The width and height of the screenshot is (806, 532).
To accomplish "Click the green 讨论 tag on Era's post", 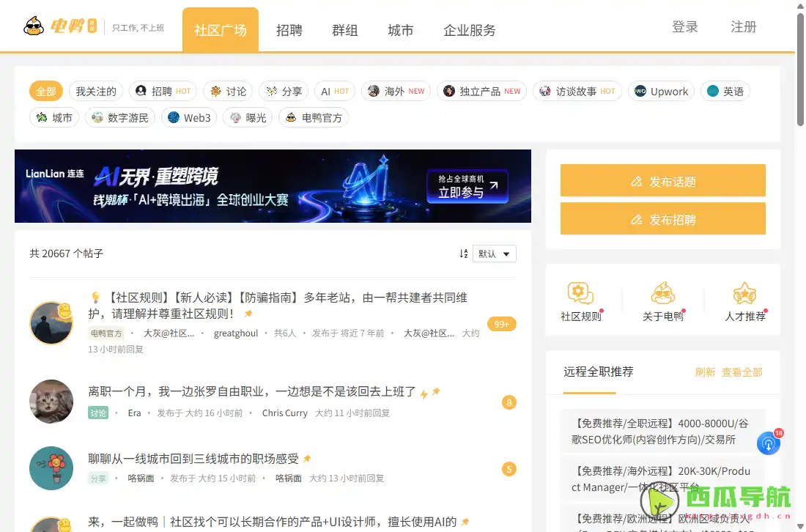I will (98, 413).
